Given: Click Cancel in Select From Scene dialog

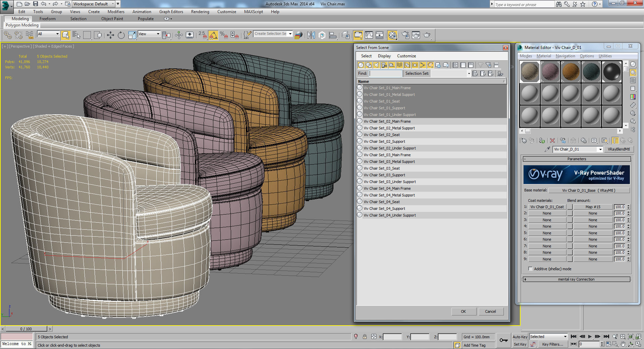Looking at the screenshot, I should 490,311.
